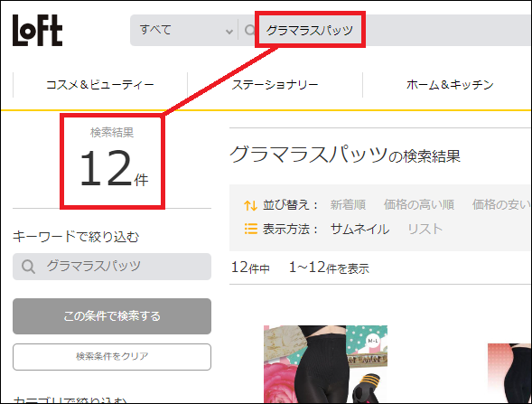
Task: Open the ホーム＆キッチン menu
Action: coord(450,85)
